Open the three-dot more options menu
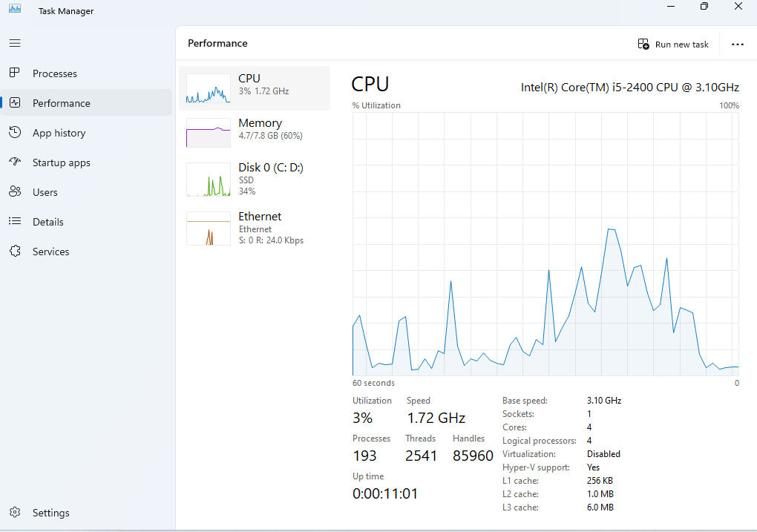This screenshot has width=757, height=532. [x=737, y=45]
